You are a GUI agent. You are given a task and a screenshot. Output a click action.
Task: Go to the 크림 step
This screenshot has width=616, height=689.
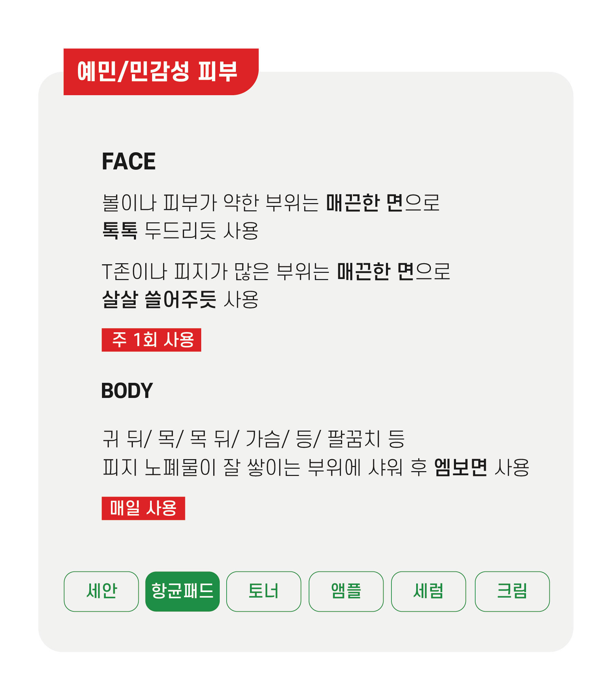[x=512, y=591]
